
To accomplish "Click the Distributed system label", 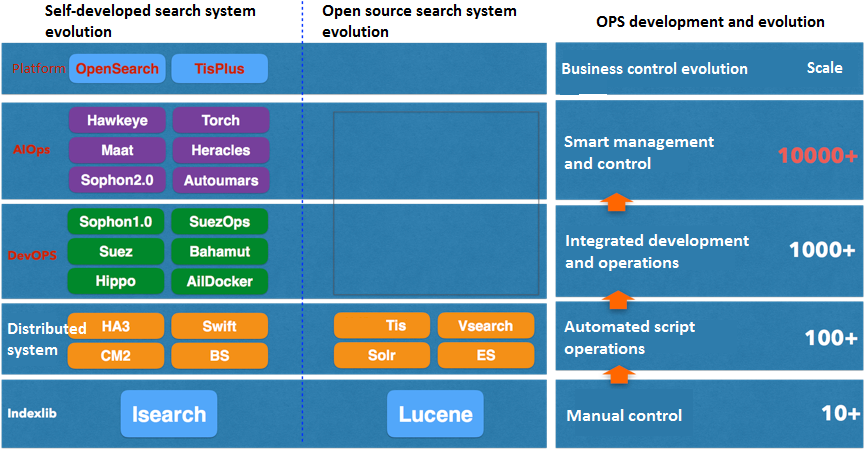I will pos(47,339).
